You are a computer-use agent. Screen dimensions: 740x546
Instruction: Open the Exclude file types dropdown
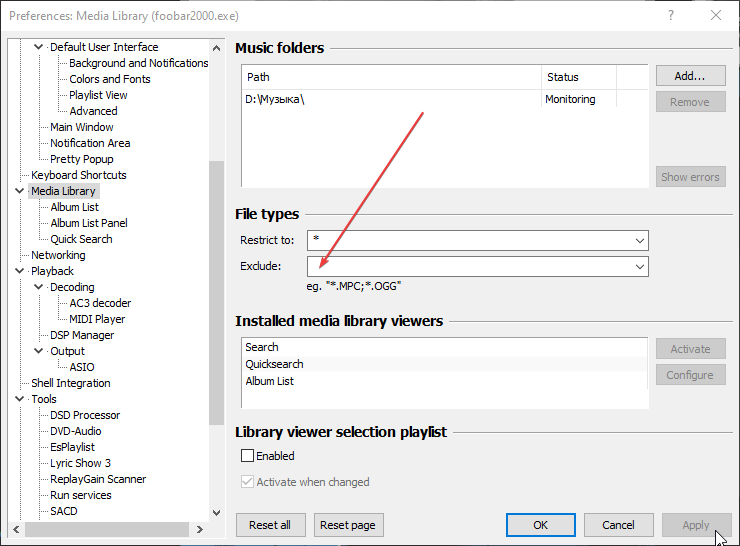pos(639,266)
